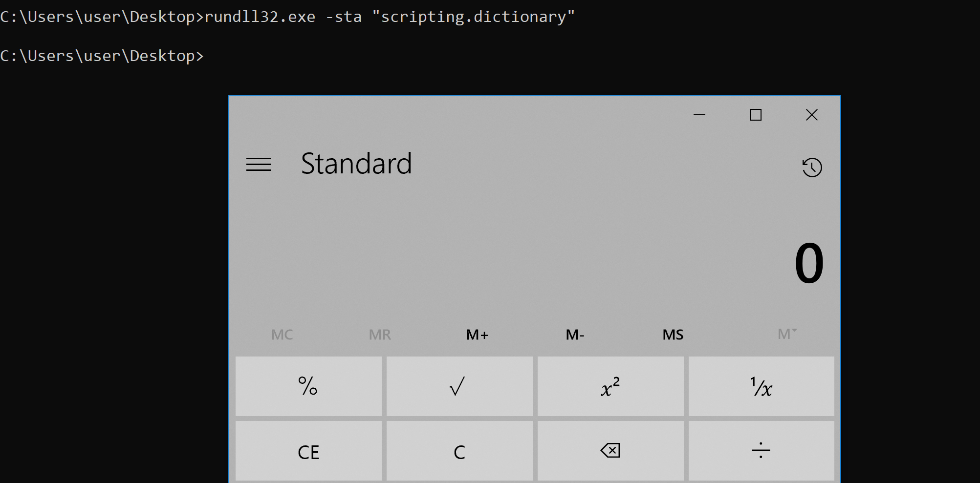Open the hamburger navigation menu

pyautogui.click(x=258, y=165)
